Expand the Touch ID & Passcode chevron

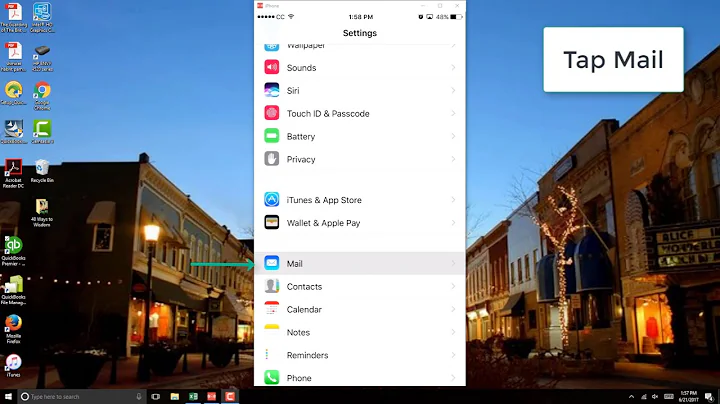pos(453,113)
